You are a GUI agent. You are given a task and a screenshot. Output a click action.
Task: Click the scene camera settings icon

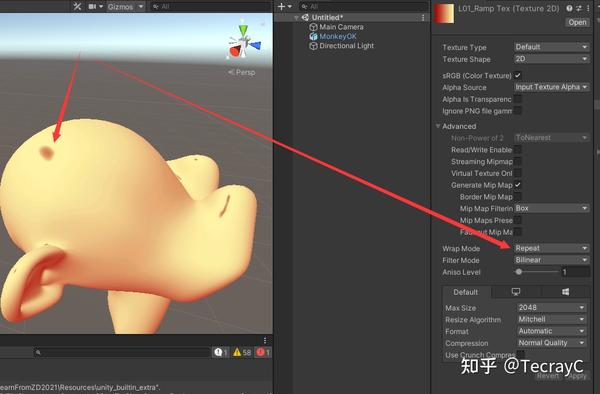pyautogui.click(x=93, y=7)
